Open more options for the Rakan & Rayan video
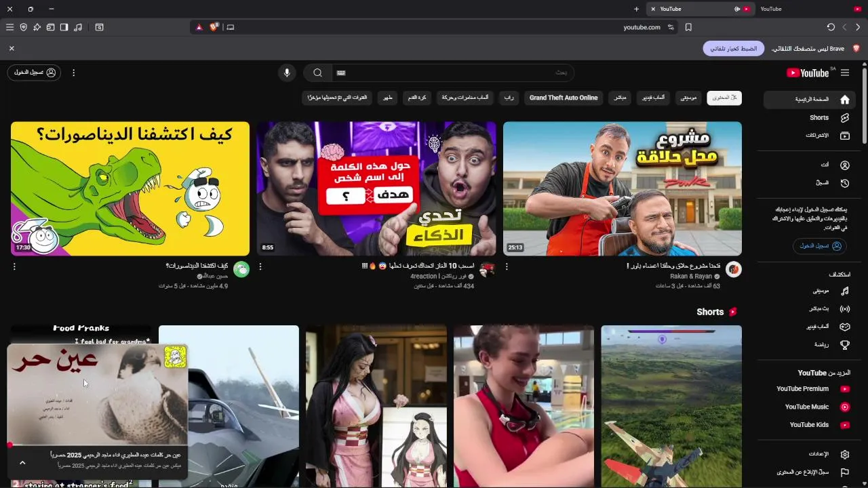This screenshot has width=868, height=488. (x=507, y=267)
